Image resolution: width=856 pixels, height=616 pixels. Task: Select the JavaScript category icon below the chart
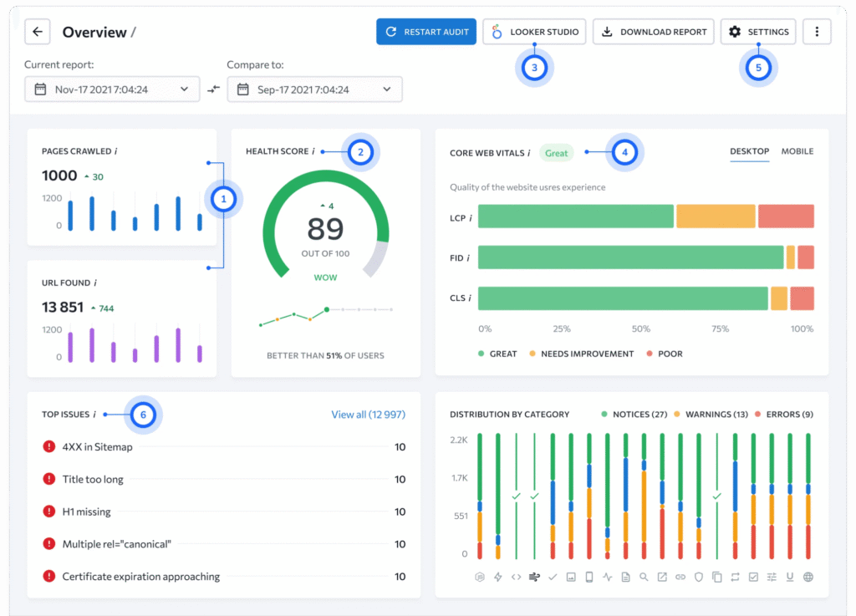(x=481, y=577)
